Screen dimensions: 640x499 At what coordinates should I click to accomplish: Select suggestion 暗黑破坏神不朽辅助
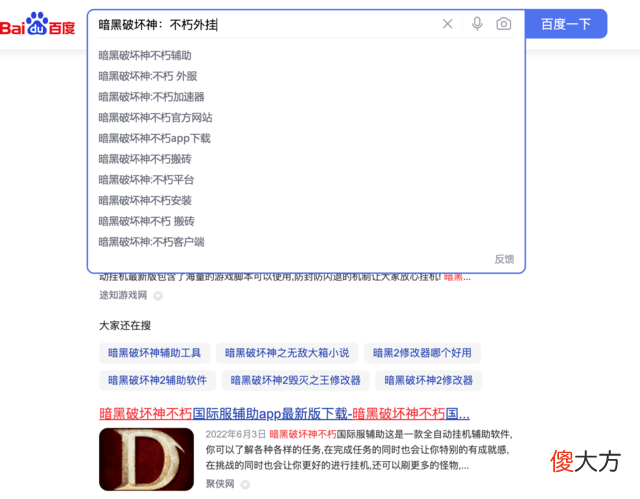coord(145,55)
